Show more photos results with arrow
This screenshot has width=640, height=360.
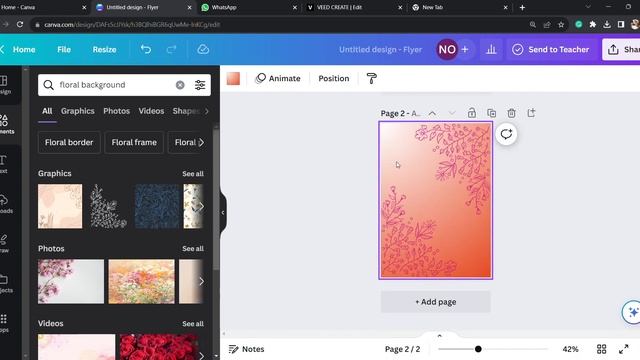[201, 282]
